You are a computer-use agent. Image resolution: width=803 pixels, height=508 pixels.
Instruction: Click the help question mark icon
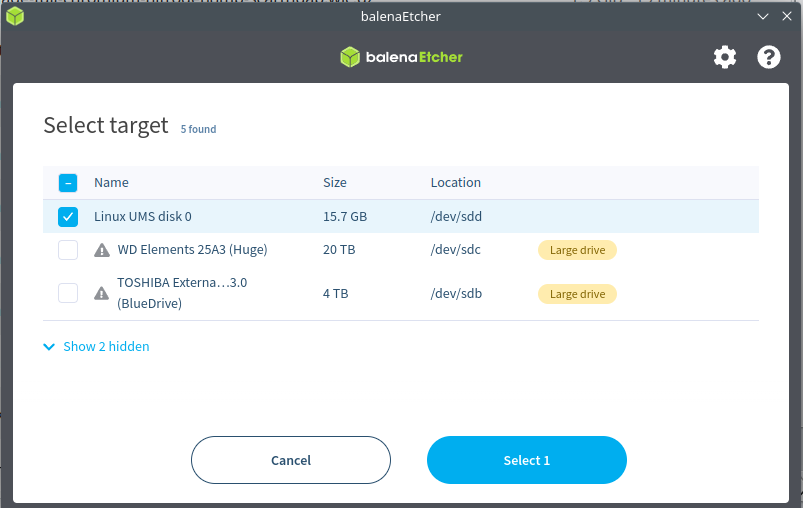[x=768, y=57]
